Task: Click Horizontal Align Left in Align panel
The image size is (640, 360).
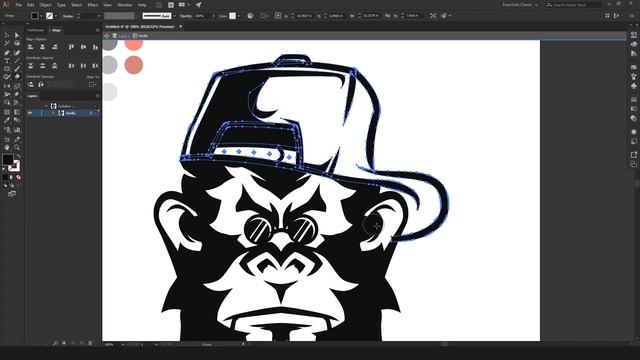Action: coord(31,47)
